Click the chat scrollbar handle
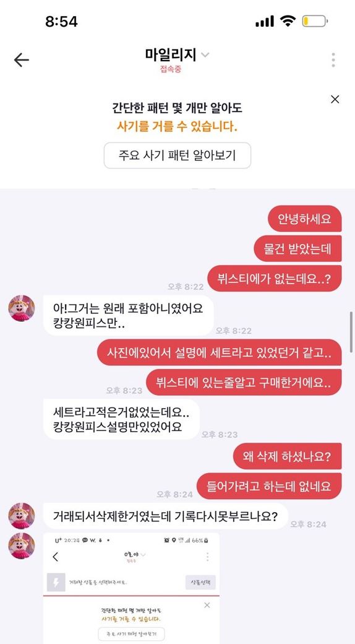Viewport: 355px width, 644px height. (x=351, y=332)
